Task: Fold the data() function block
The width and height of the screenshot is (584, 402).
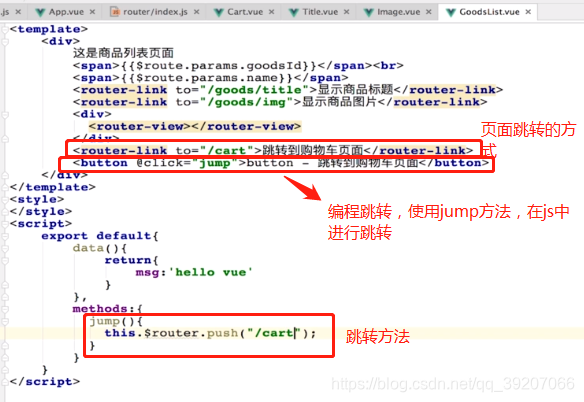Action: [5, 249]
